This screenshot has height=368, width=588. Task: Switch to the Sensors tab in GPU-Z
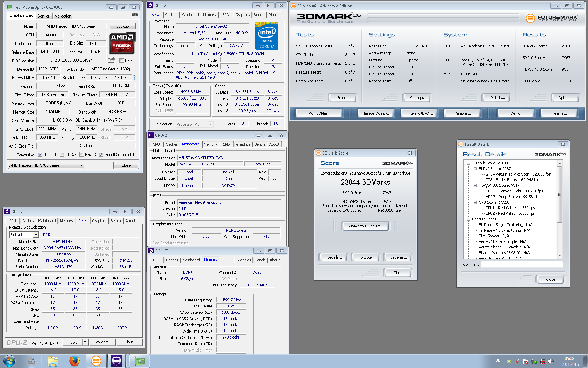point(44,16)
